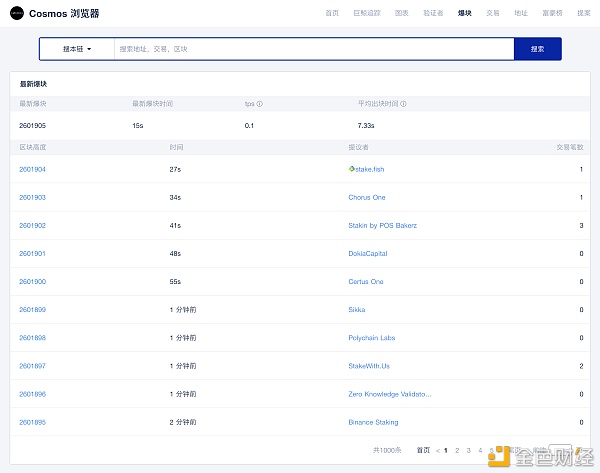This screenshot has height=473, width=600.
Task: Open the stake.fish proposer link
Action: 370,169
